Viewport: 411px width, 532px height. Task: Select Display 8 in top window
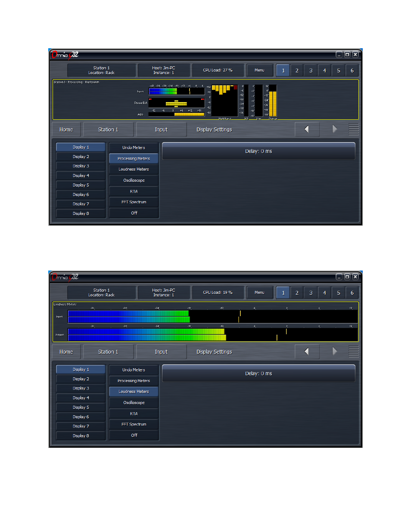click(x=81, y=214)
